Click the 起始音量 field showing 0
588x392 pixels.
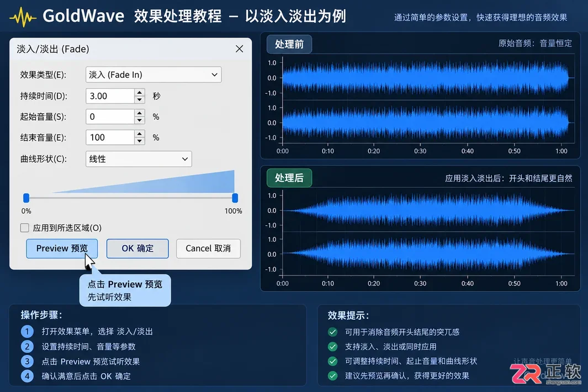point(110,116)
